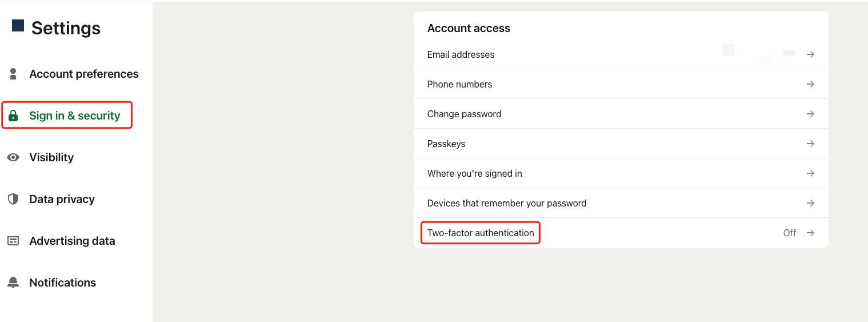Click the bell icon for Notifications

pos(13,283)
